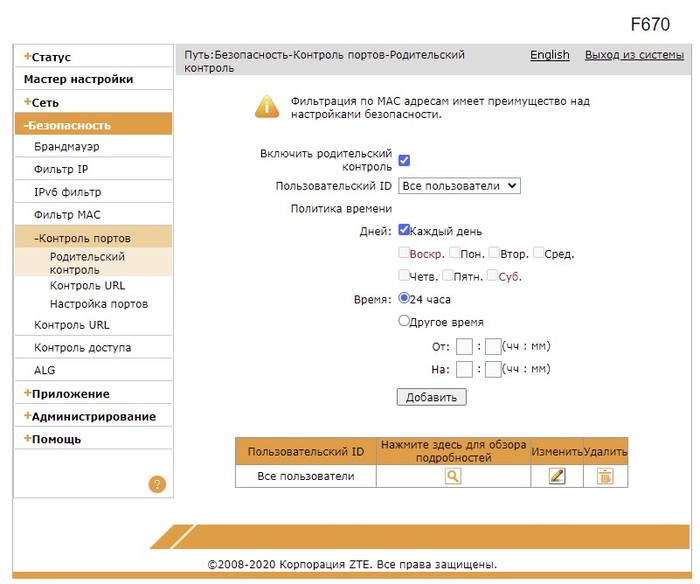Screen dimensions: 700x584
Task: Check the Воскр. day checkbox
Action: coord(404,253)
